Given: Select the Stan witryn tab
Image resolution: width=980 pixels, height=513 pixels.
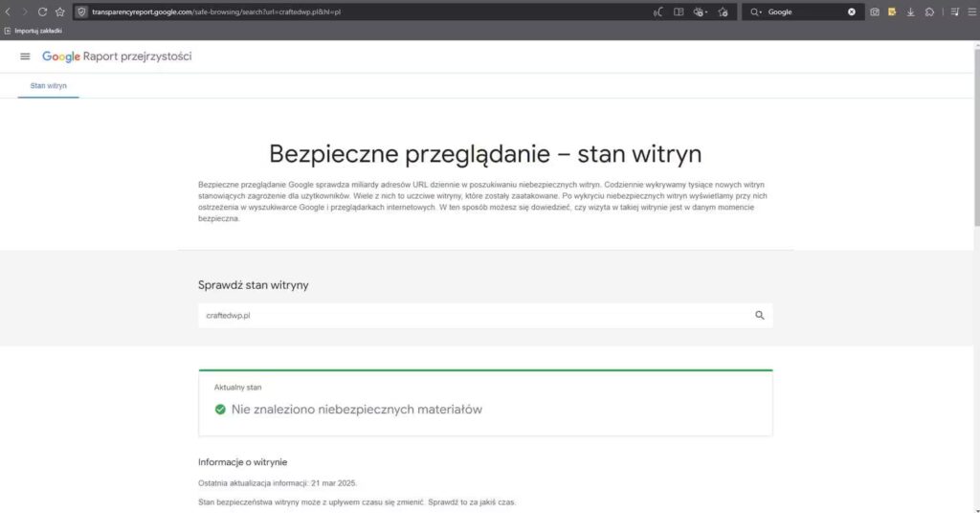Looking at the screenshot, I should pyautogui.click(x=48, y=85).
